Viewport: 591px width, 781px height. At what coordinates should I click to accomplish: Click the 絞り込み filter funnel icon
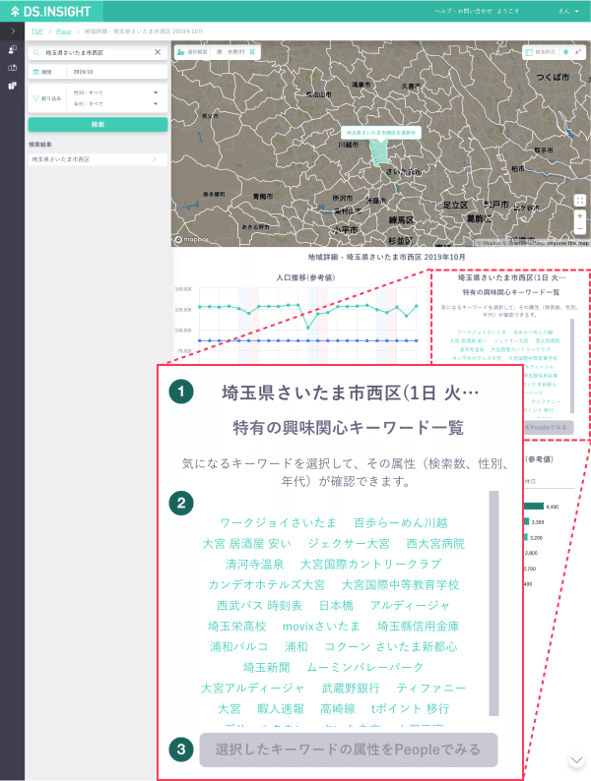coord(35,98)
